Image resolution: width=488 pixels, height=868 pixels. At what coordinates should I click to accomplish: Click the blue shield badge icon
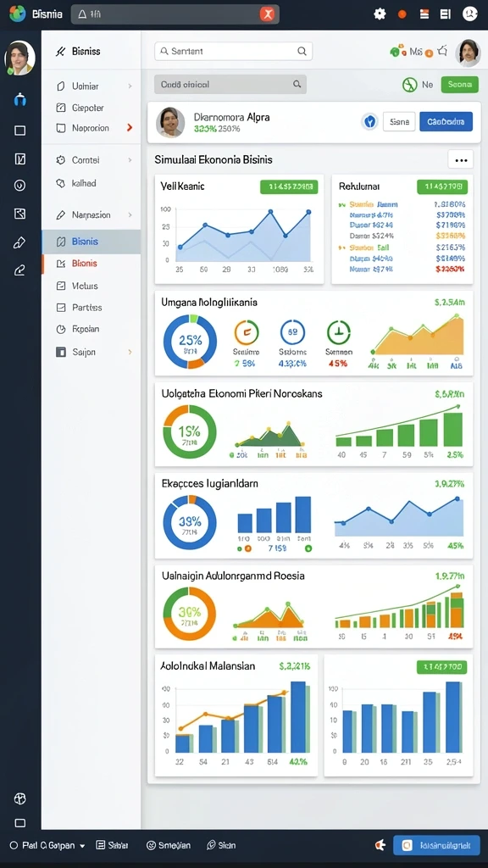369,121
